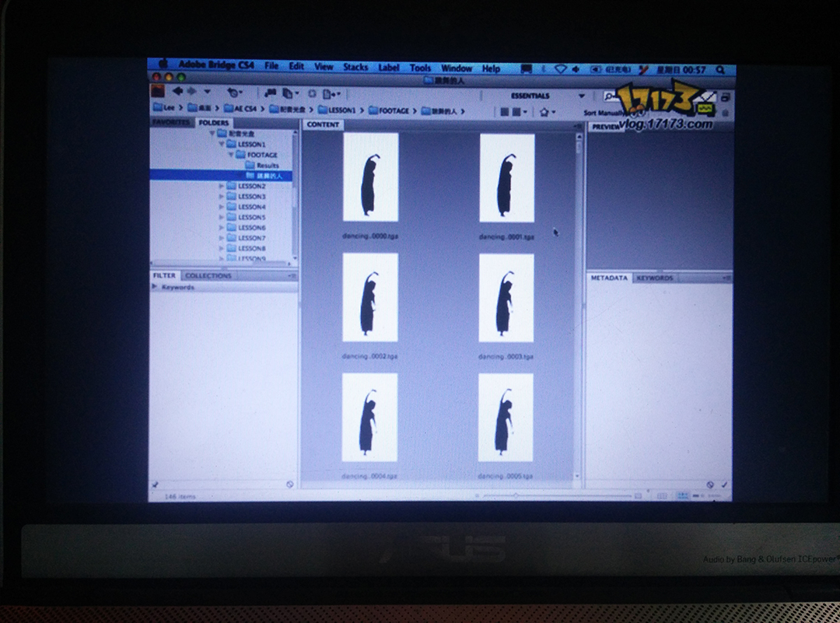Image resolution: width=840 pixels, height=623 pixels.
Task: Click Open in Camera Raw icon
Action: pyautogui.click(x=312, y=94)
